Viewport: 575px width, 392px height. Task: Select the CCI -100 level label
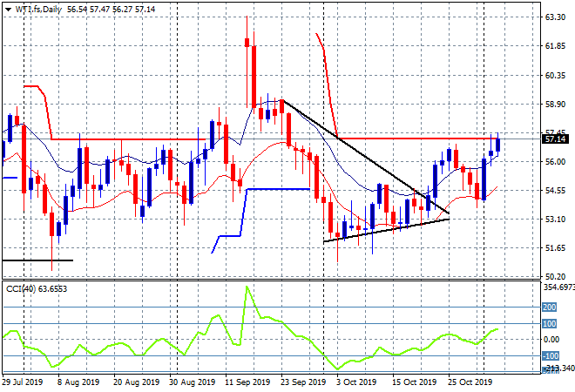(x=551, y=356)
